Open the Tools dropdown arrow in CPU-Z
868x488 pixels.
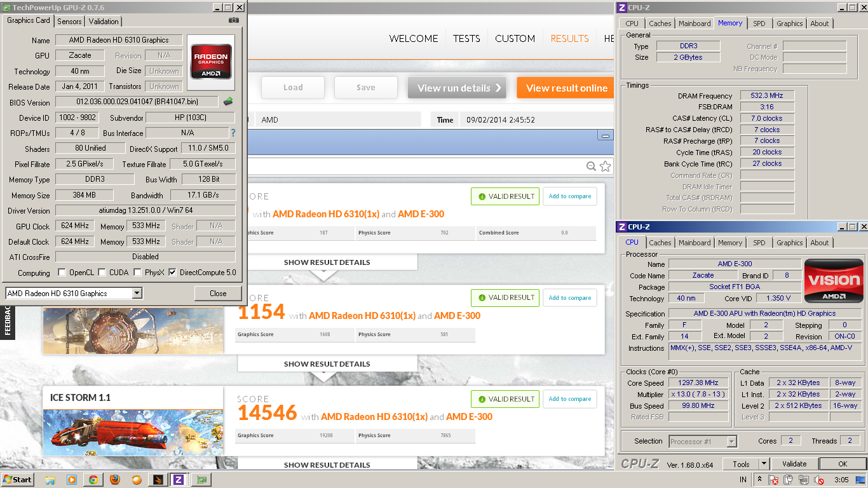[x=764, y=464]
